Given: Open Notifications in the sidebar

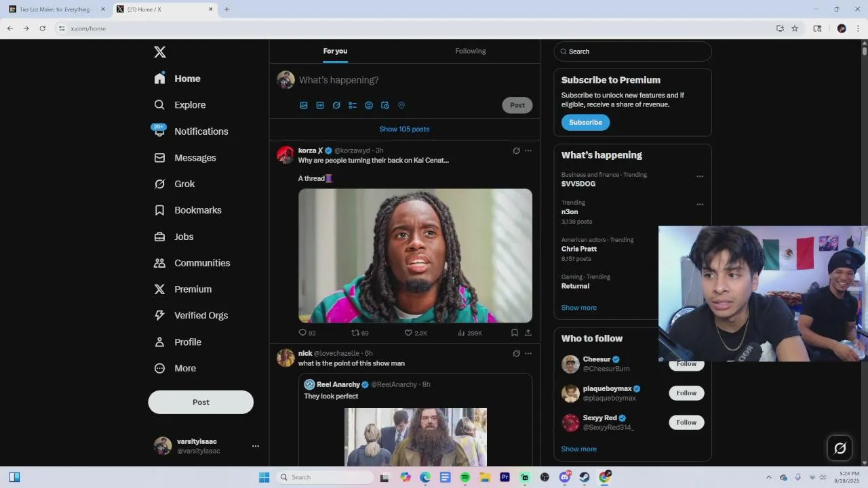Looking at the screenshot, I should pyautogui.click(x=191, y=131).
